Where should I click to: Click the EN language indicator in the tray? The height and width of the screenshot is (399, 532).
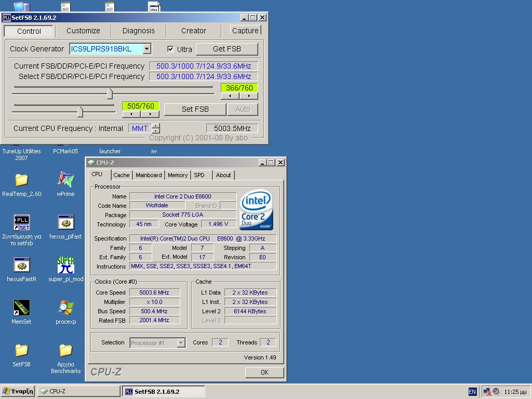coord(472,392)
